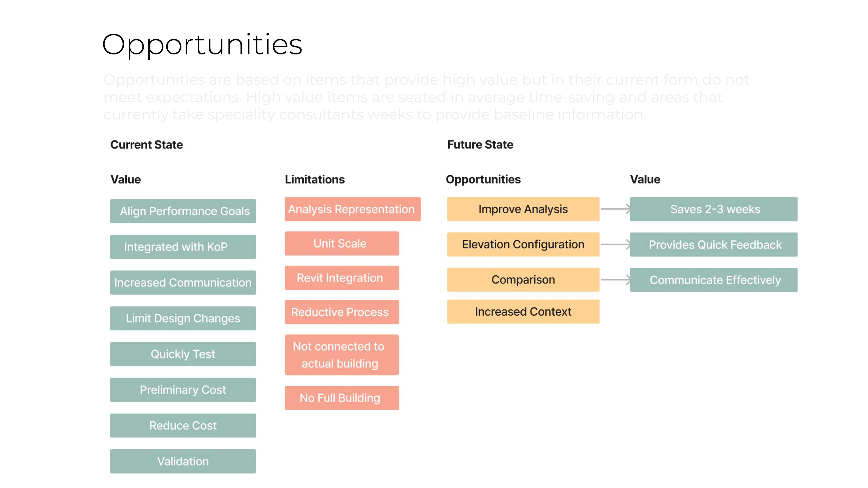868x488 pixels.
Task: Click the arrow pointing to Saves 2-3 weeks
Action: (x=615, y=209)
